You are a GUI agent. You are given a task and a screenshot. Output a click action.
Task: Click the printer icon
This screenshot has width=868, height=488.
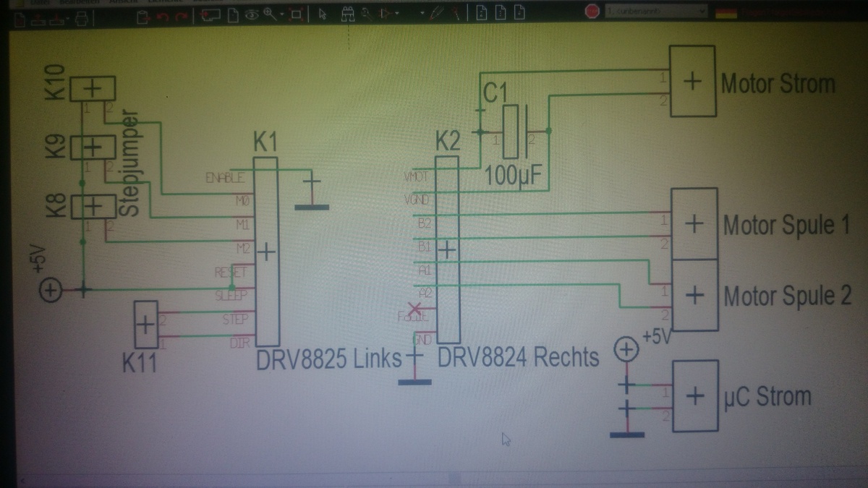coord(82,19)
